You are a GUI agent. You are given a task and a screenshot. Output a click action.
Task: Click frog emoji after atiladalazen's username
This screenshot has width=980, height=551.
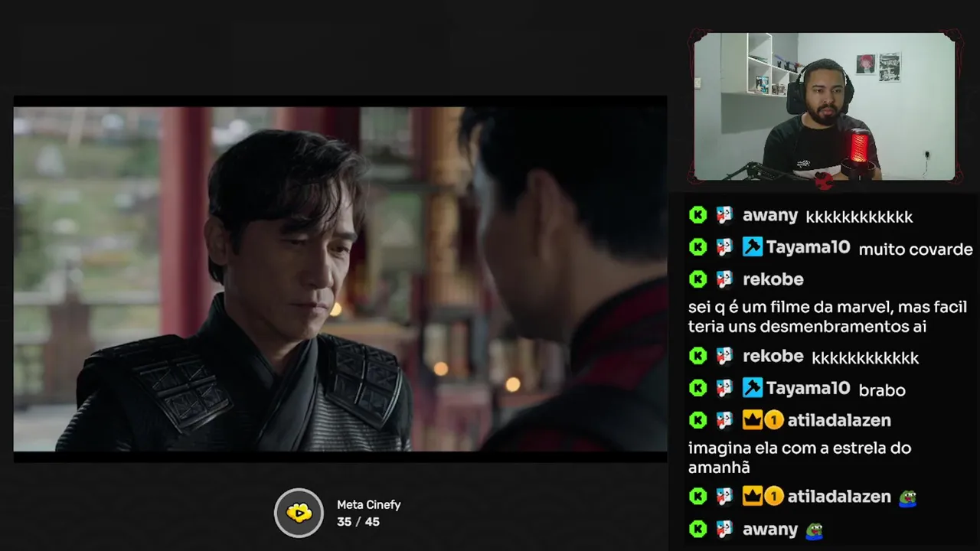[908, 498]
